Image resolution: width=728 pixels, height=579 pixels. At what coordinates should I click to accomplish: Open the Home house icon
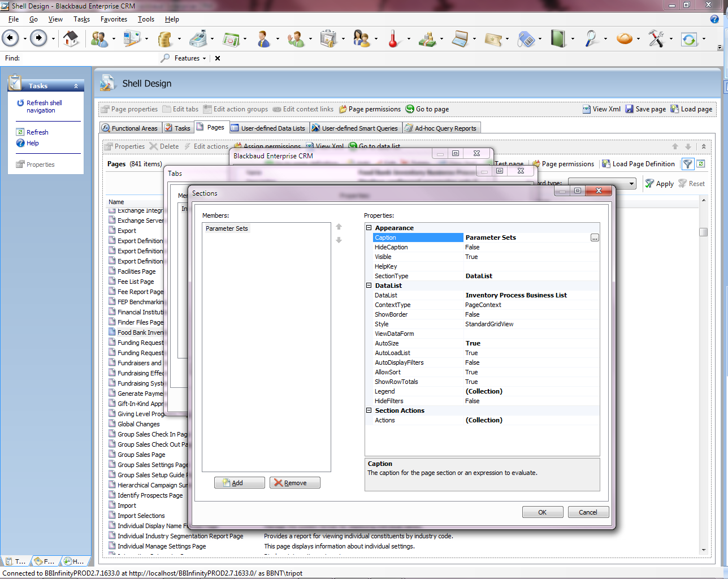(x=71, y=38)
